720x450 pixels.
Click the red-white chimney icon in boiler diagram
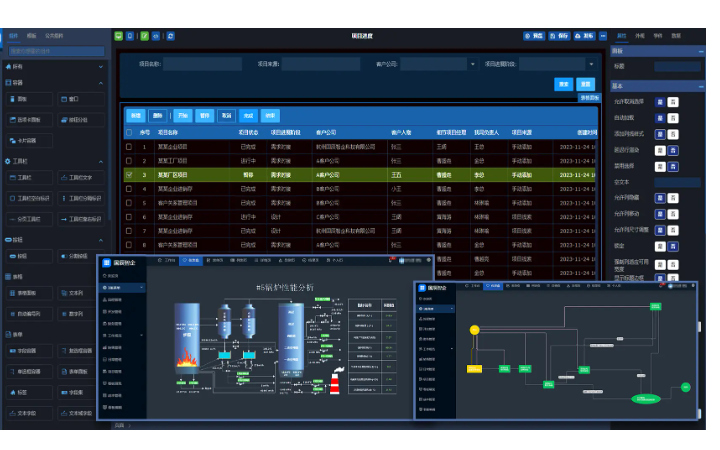point(336,382)
